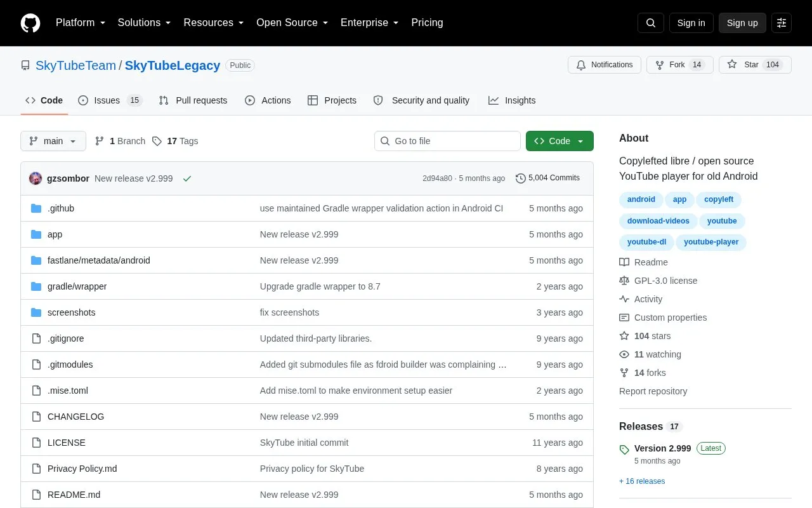Open the .github folder icon
The height and width of the screenshot is (508, 812).
pyautogui.click(x=36, y=208)
